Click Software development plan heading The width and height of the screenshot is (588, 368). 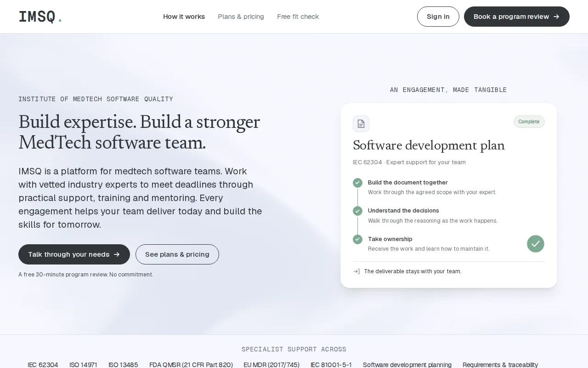point(429,145)
